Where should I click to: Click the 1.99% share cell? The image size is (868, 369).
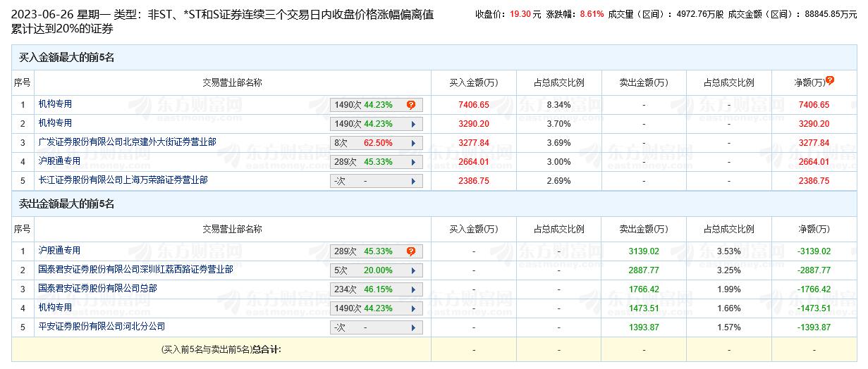click(x=728, y=289)
